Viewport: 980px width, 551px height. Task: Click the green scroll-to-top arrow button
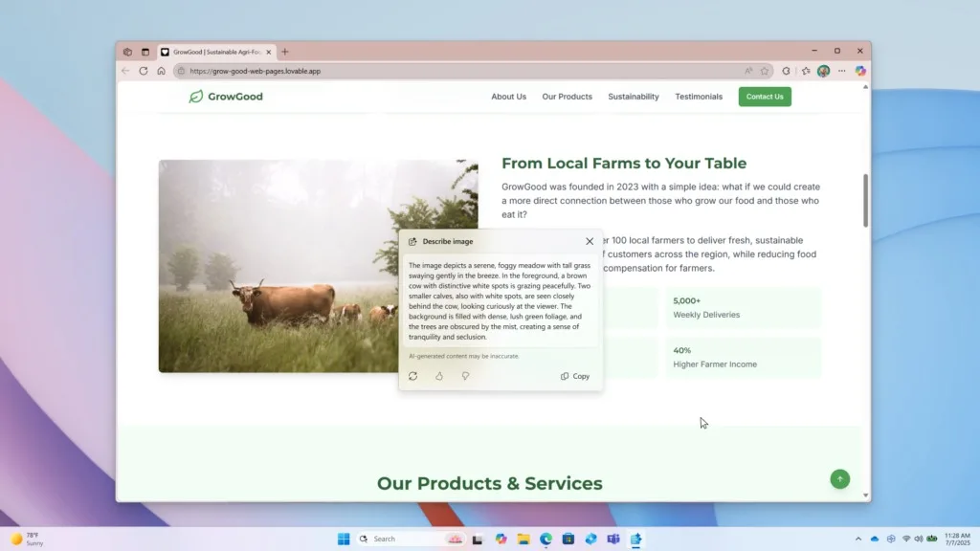839,479
